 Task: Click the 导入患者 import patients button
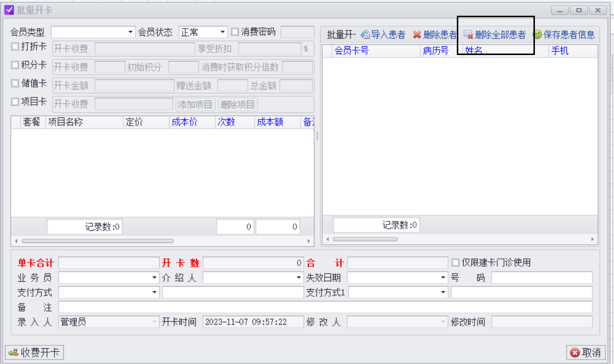[383, 34]
